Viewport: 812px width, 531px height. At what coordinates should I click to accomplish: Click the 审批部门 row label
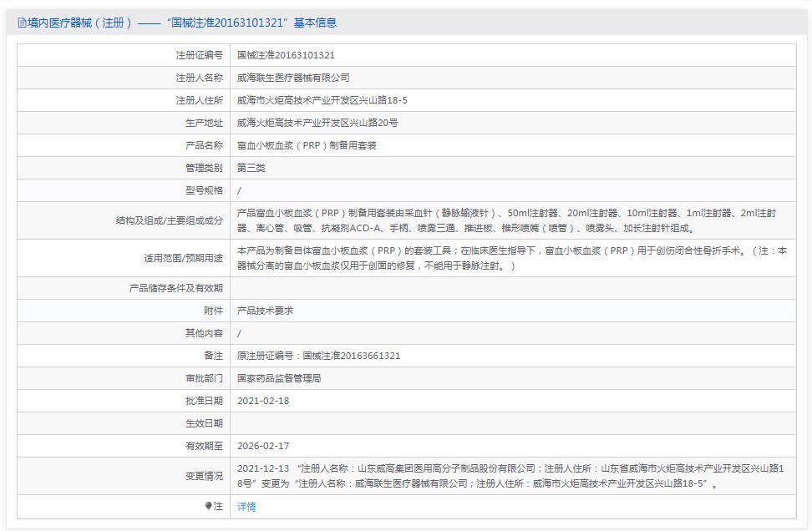tap(204, 378)
